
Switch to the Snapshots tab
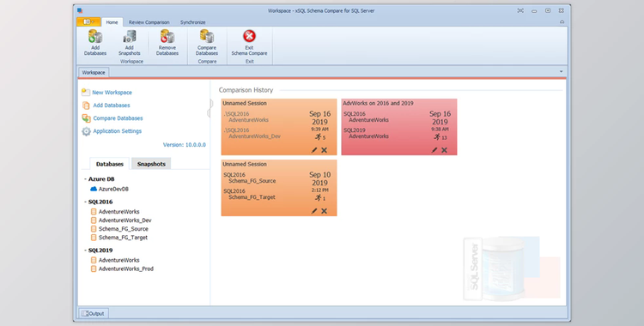click(x=151, y=164)
